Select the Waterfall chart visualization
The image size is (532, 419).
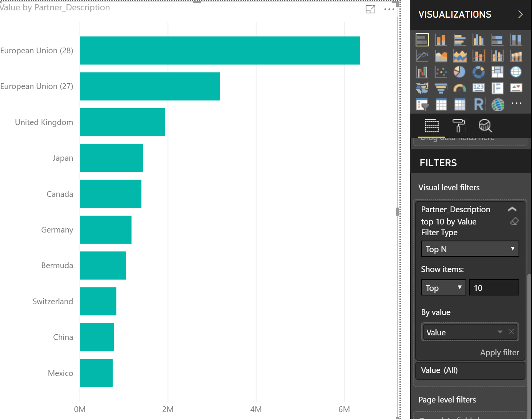point(422,72)
